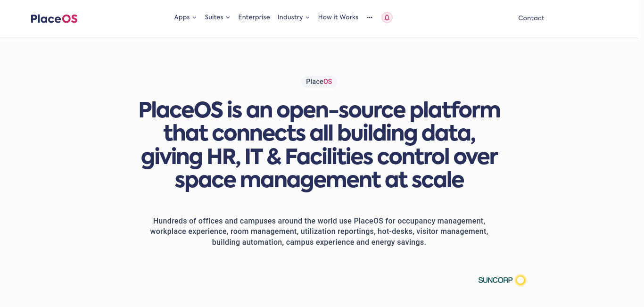Click the Contact link
Viewport: 644px width, 307px height.
click(531, 18)
